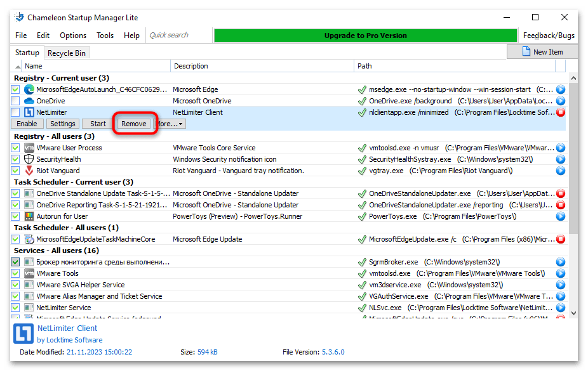Click the Microsoft Edge autolaunch icon
This screenshot has height=371, width=588.
(x=29, y=89)
